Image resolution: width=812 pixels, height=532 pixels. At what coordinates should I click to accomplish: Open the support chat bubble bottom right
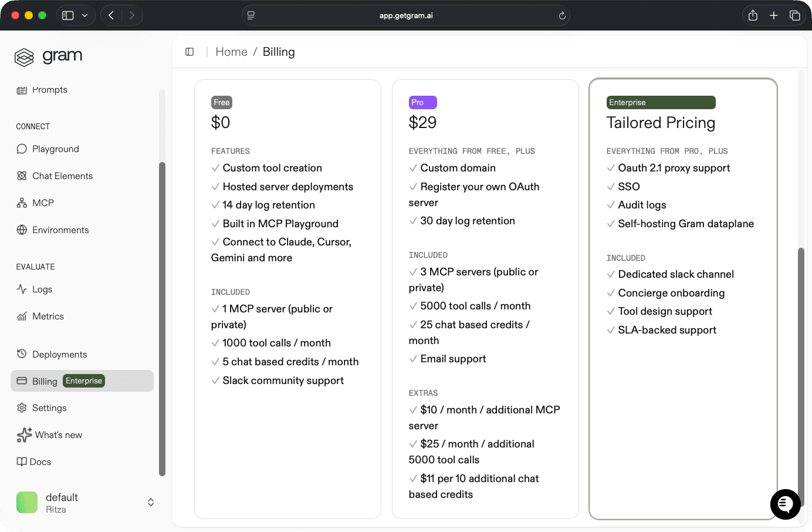[x=785, y=504]
